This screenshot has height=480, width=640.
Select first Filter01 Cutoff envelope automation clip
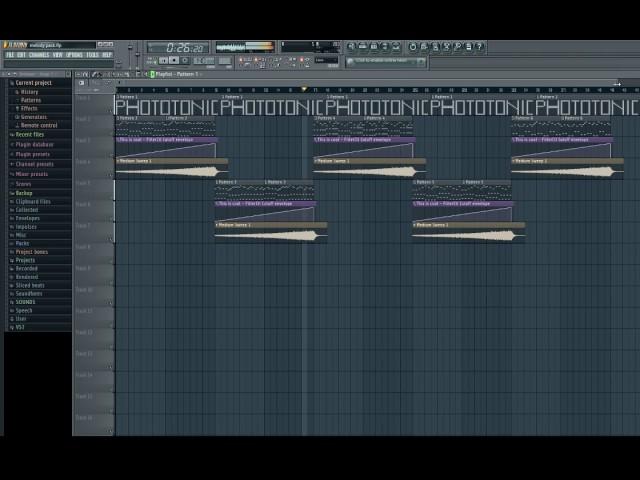pyautogui.click(x=167, y=147)
